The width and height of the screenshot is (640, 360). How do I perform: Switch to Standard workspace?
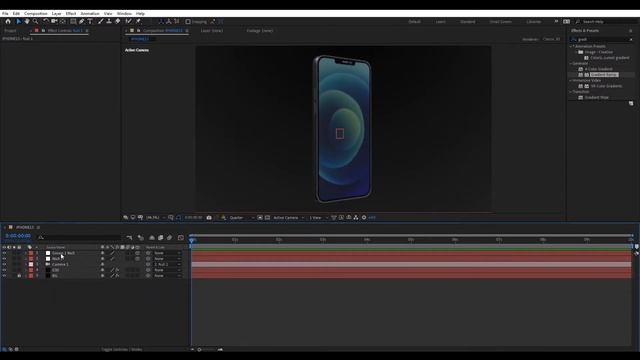coord(468,22)
